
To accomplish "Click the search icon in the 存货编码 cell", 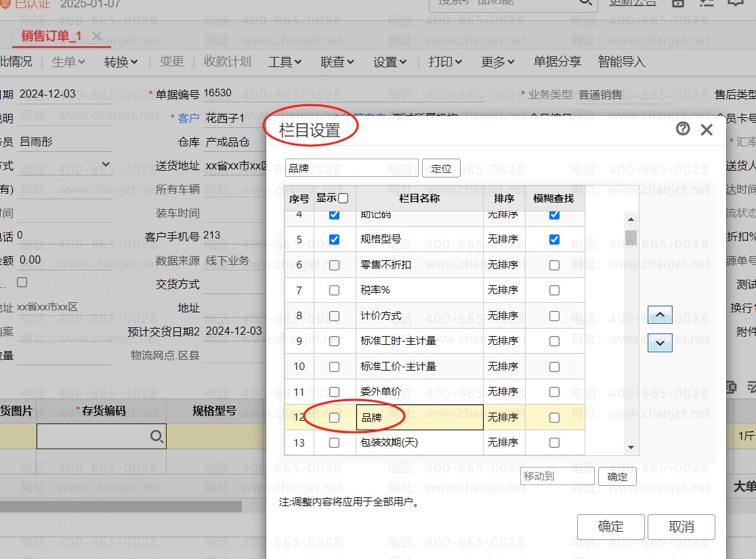I will point(156,436).
